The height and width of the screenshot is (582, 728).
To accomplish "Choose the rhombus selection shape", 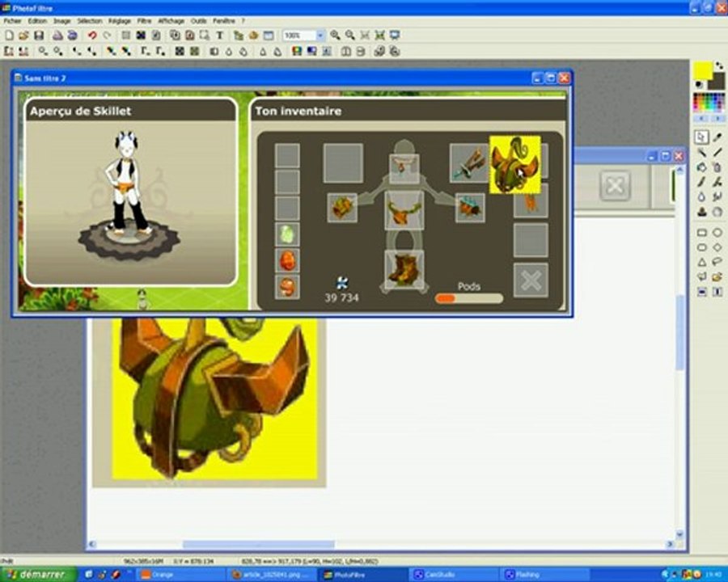I will [x=717, y=247].
